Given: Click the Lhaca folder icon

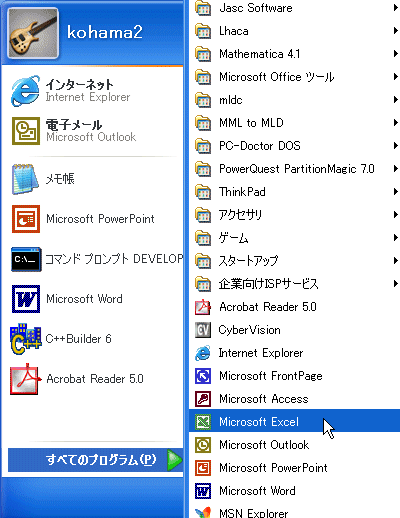Looking at the screenshot, I should tap(203, 31).
